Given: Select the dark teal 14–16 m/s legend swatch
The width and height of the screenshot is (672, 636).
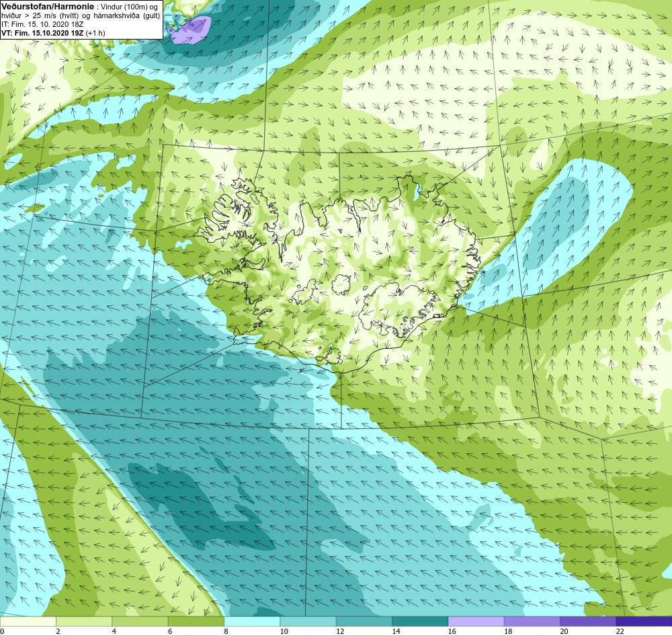Looking at the screenshot, I should 420,621.
